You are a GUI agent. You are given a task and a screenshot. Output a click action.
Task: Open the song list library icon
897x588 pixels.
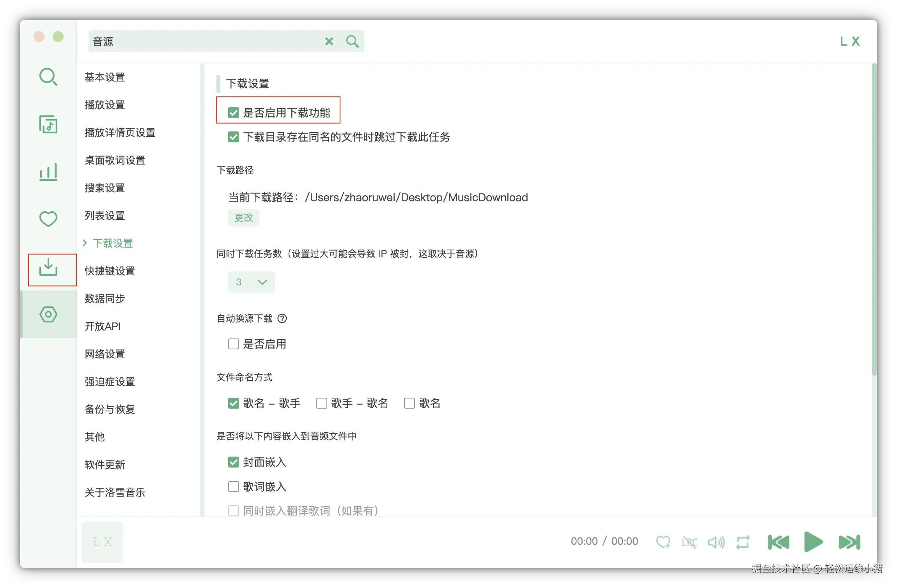pyautogui.click(x=48, y=124)
